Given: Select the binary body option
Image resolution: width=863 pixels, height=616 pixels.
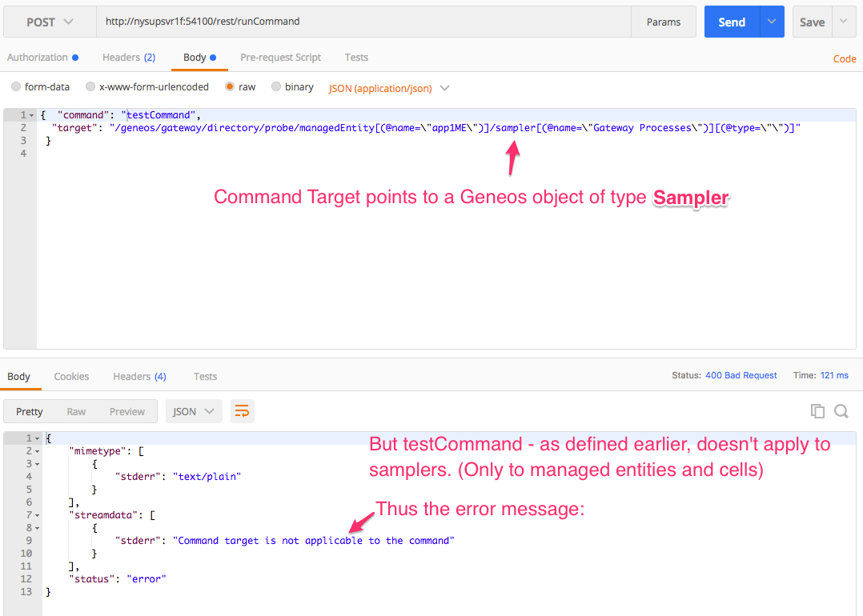Looking at the screenshot, I should (276, 87).
